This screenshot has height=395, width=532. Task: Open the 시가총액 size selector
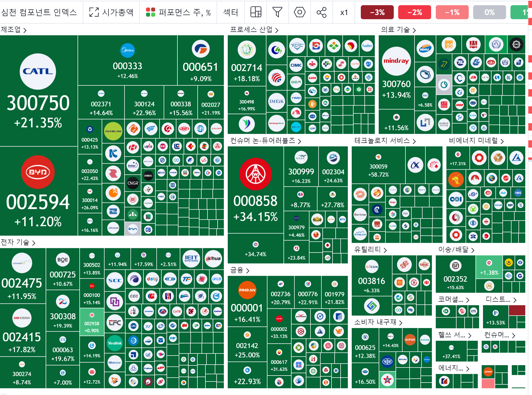(x=118, y=12)
